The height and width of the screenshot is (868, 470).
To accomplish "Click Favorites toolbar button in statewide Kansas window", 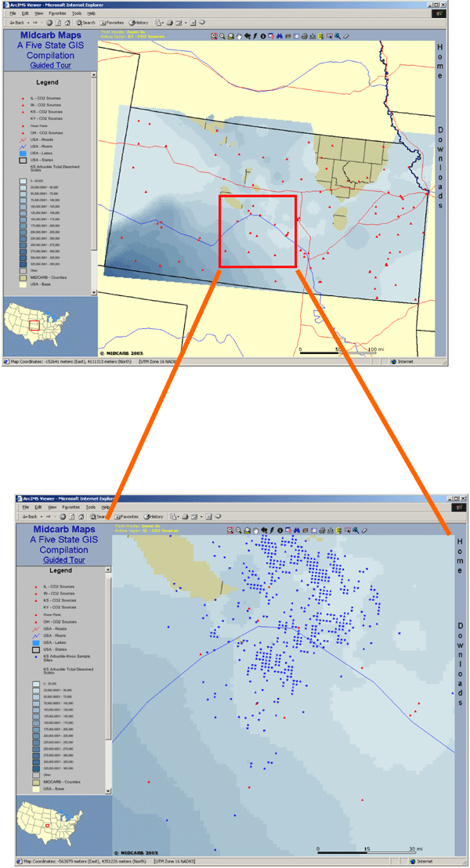I will [112, 23].
